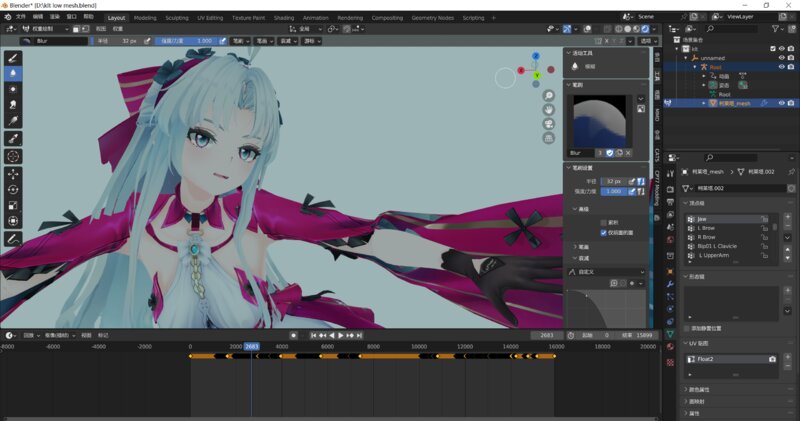Switch to the Geometry Nodes workspace tab
The width and height of the screenshot is (800, 421).
433,18
